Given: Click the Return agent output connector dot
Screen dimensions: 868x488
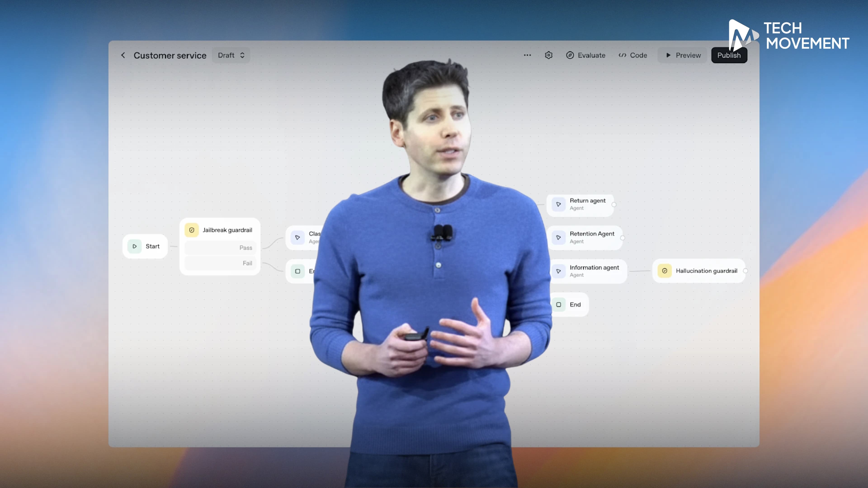Looking at the screenshot, I should pyautogui.click(x=614, y=204).
